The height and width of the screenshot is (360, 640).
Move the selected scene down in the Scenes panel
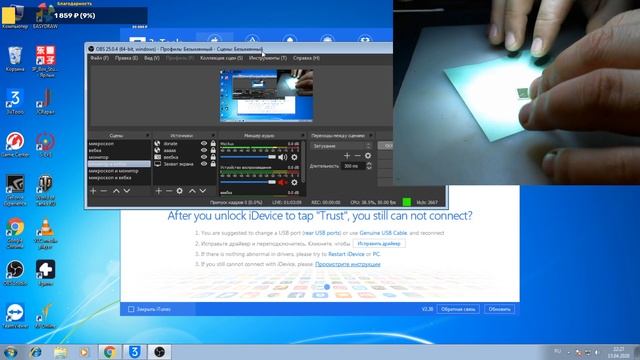127,191
